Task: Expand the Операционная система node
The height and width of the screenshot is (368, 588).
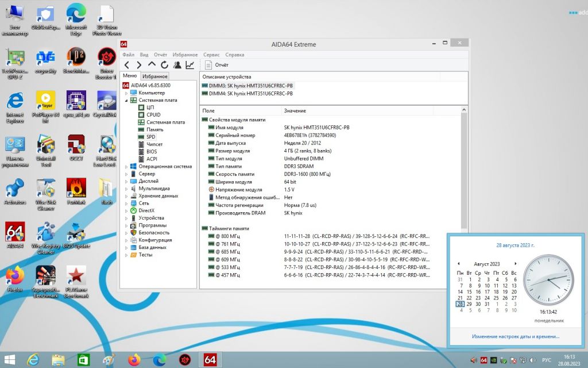Action: point(126,166)
